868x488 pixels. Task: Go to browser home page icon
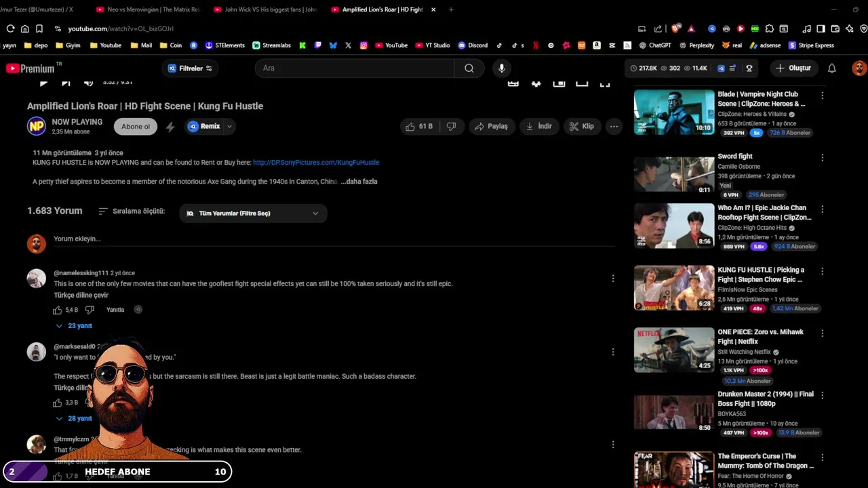point(25,28)
